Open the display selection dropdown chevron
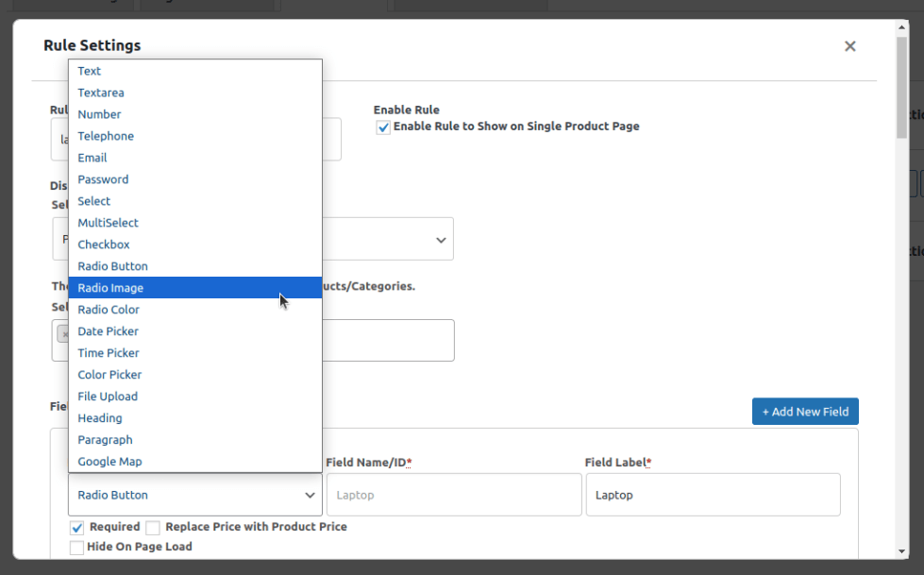 pos(441,240)
